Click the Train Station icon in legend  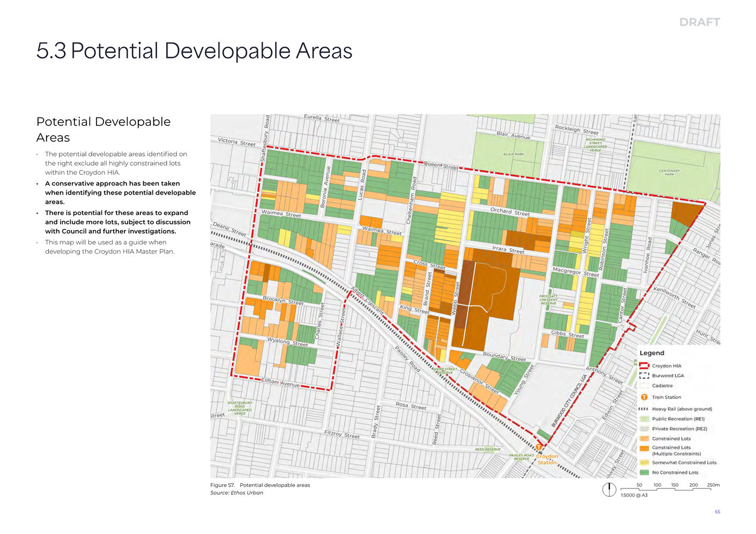tap(644, 397)
